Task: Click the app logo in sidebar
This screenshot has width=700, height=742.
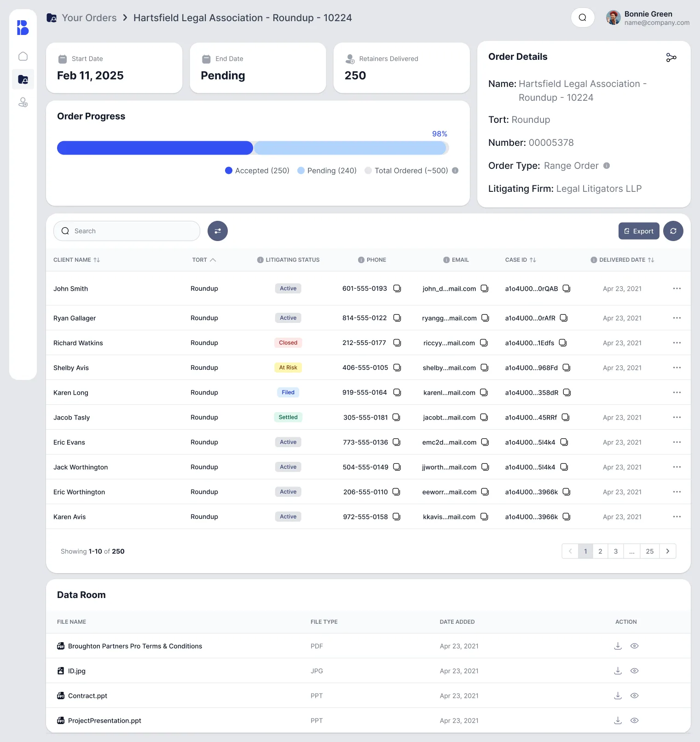Action: tap(23, 28)
